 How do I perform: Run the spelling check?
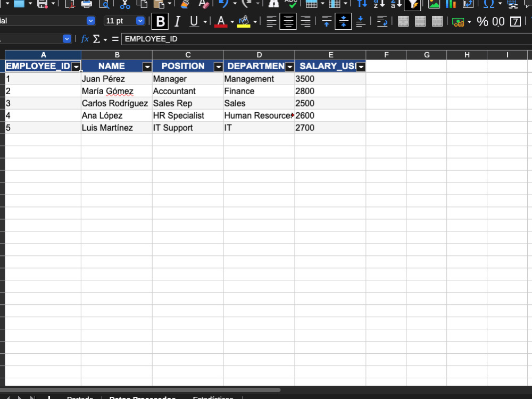click(291, 4)
